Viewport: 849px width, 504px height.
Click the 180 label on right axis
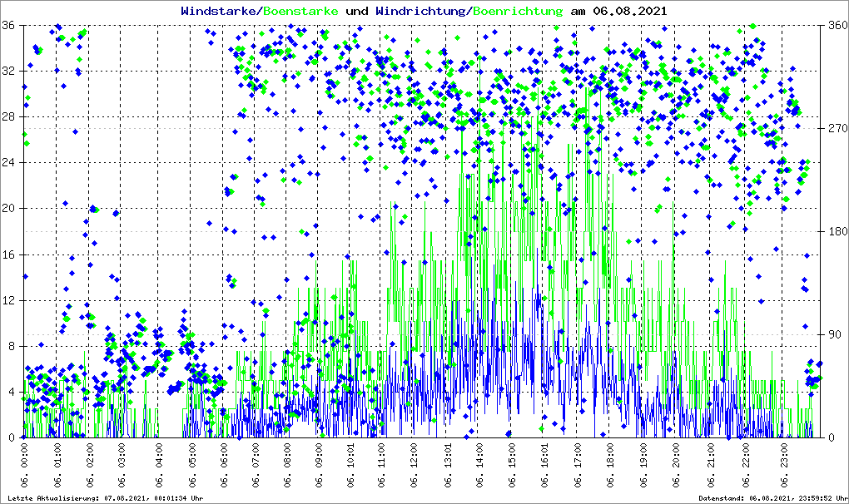pyautogui.click(x=835, y=232)
